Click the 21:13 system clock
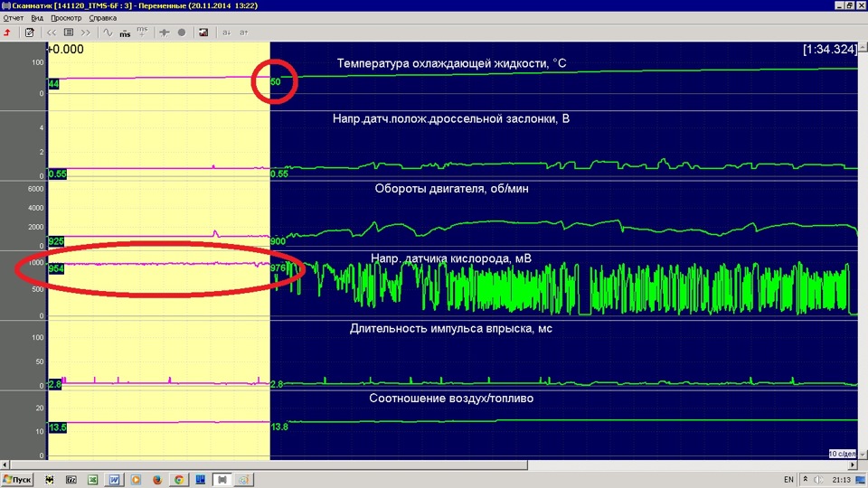 841,480
